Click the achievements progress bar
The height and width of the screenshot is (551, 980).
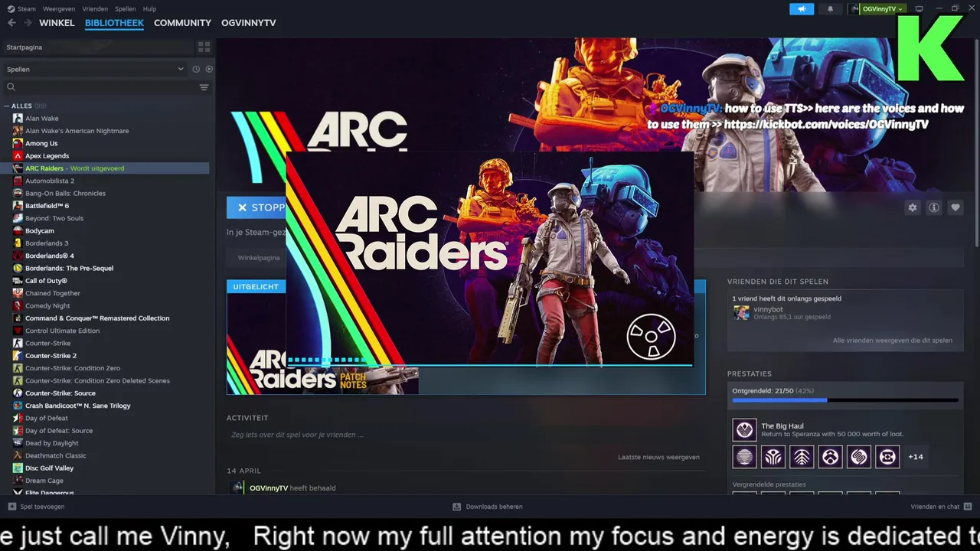coord(845,400)
